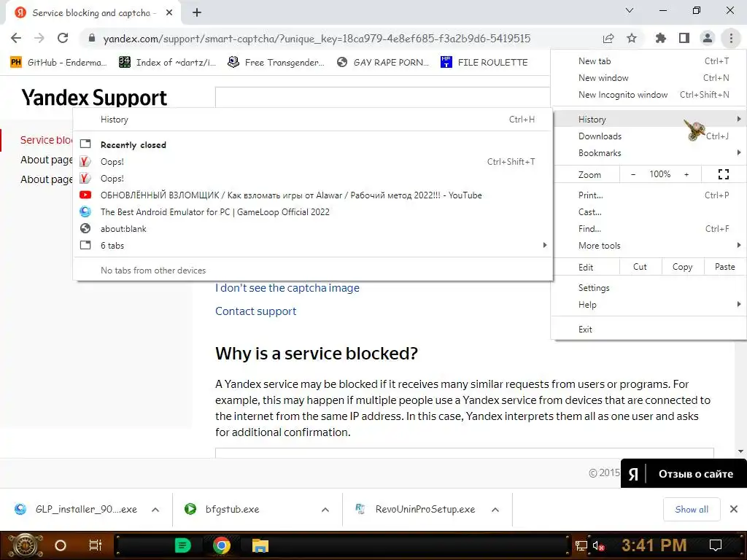Choose Print... in Chrome menu
Screen dimensions: 747x560
[649, 195]
